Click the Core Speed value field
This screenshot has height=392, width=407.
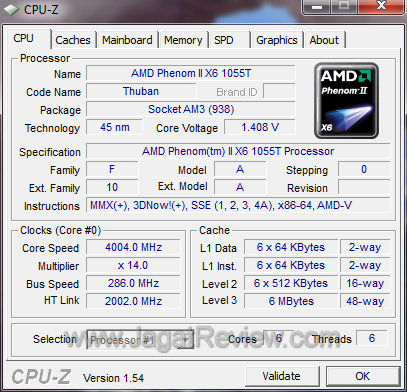133,247
